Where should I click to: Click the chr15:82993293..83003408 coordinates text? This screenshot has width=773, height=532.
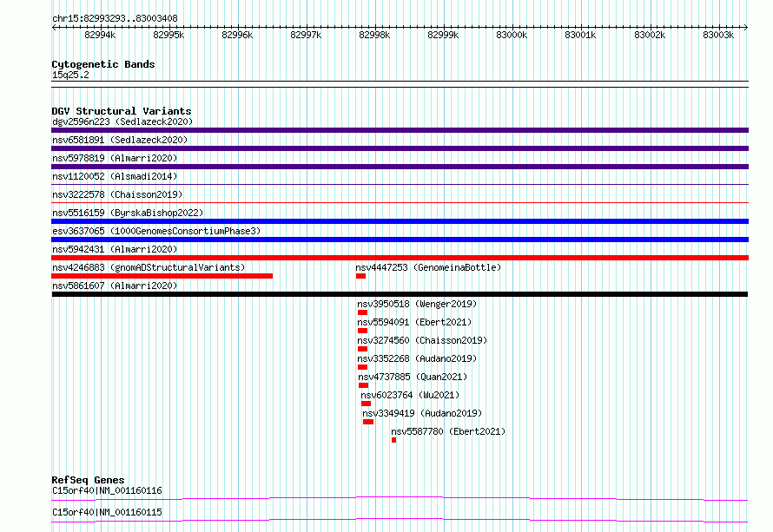coord(115,18)
